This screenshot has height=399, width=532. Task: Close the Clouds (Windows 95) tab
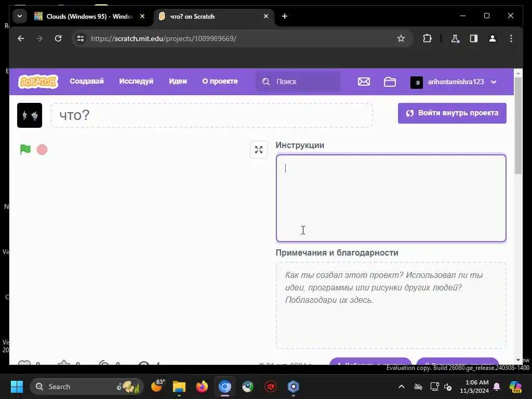[x=142, y=16]
